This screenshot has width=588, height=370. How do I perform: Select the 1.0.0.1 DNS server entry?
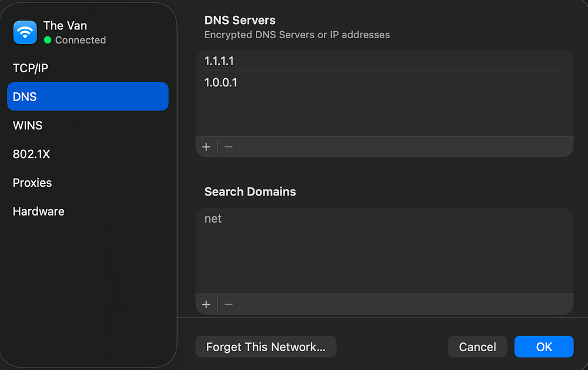221,83
